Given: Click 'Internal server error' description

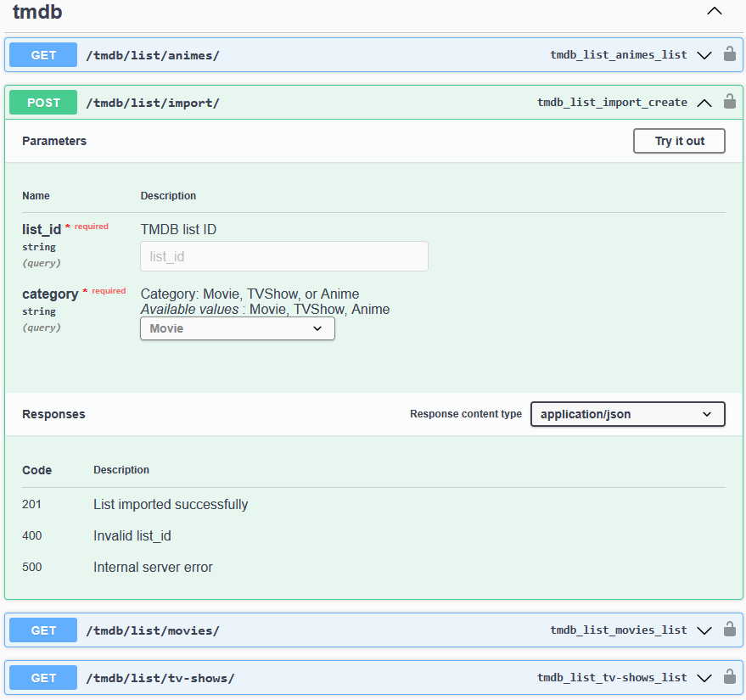Looking at the screenshot, I should tap(153, 567).
